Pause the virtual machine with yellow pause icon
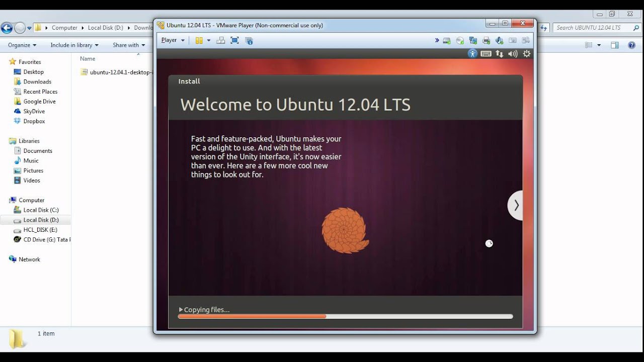Image resolution: width=644 pixels, height=362 pixels. click(x=199, y=40)
